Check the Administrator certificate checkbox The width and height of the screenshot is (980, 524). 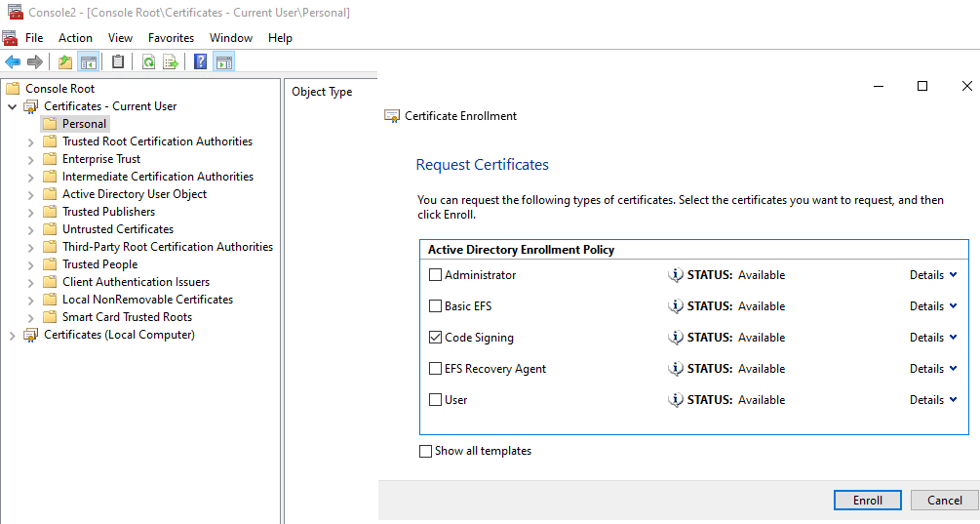click(436, 275)
